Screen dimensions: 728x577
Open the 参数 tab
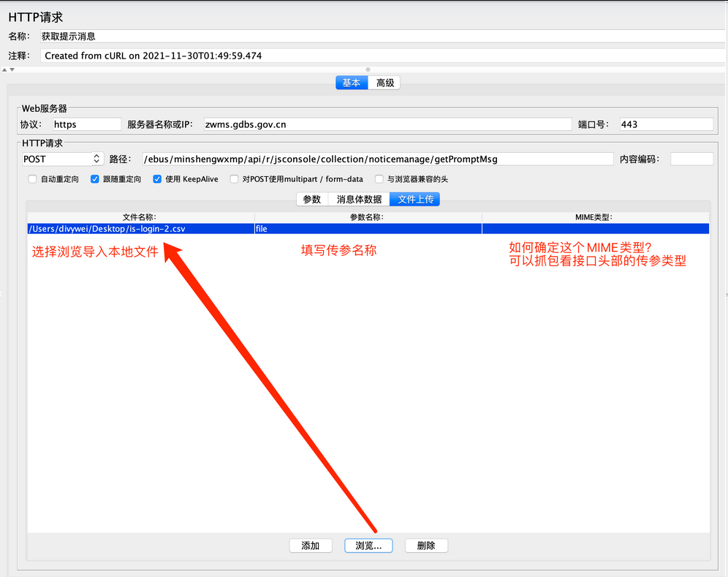click(312, 200)
